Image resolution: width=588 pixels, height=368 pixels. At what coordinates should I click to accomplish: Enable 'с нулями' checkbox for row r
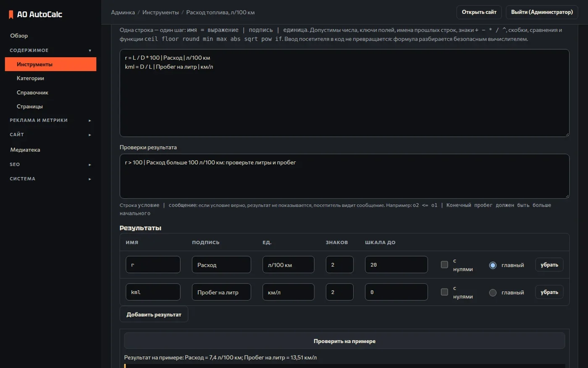(x=444, y=265)
